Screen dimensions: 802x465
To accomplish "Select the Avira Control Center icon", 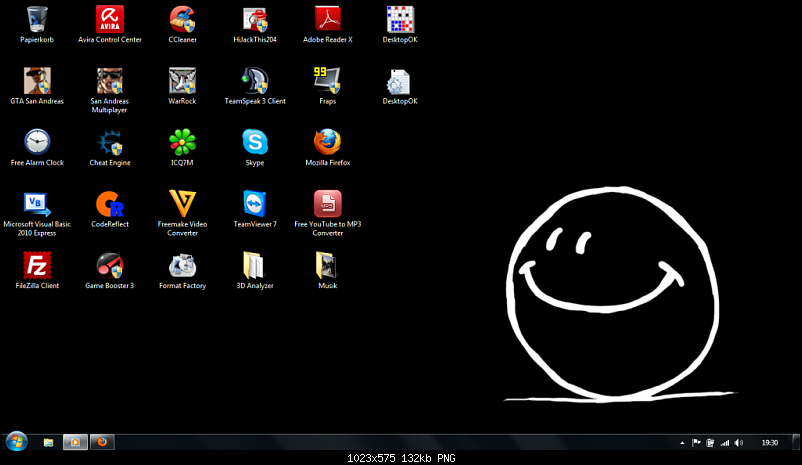I will 109,19.
